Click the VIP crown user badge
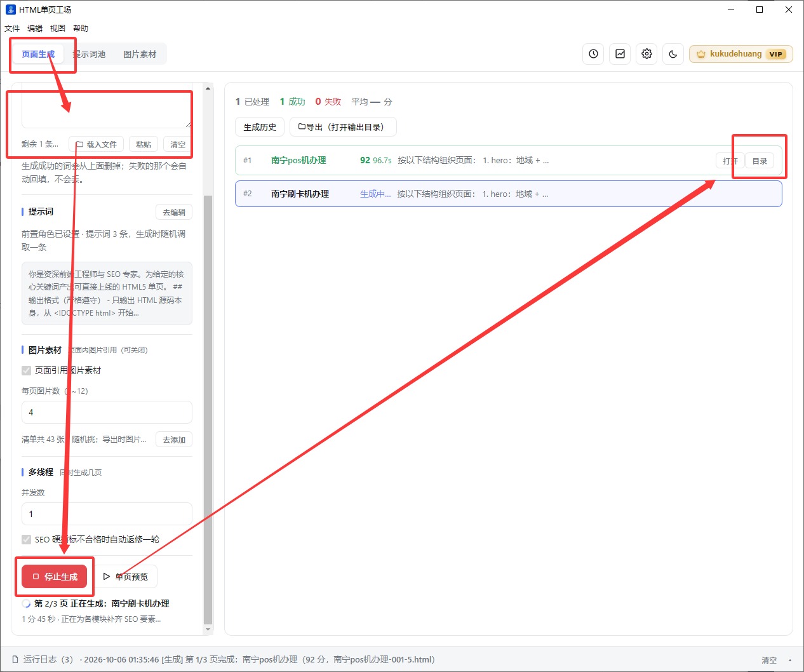The width and height of the screenshot is (804, 672). tap(741, 54)
